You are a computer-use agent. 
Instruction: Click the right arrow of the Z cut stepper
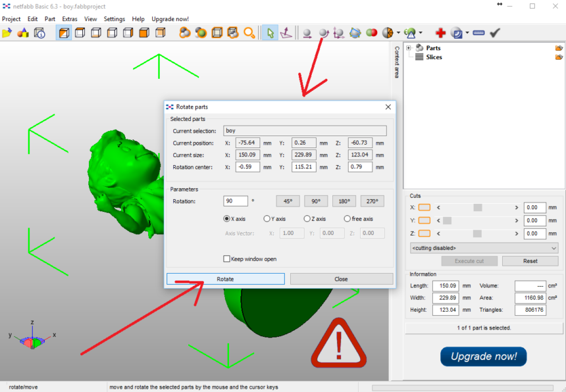(x=516, y=233)
